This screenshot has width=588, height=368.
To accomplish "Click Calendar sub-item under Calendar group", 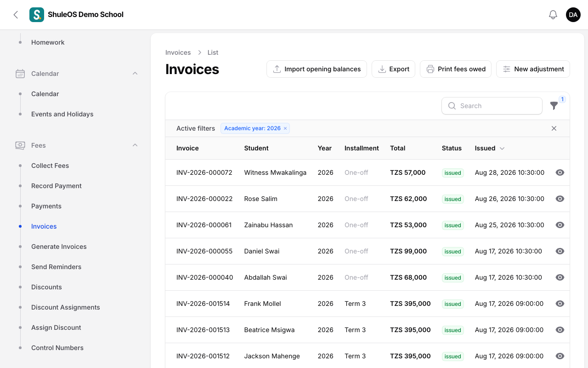I will (x=45, y=94).
